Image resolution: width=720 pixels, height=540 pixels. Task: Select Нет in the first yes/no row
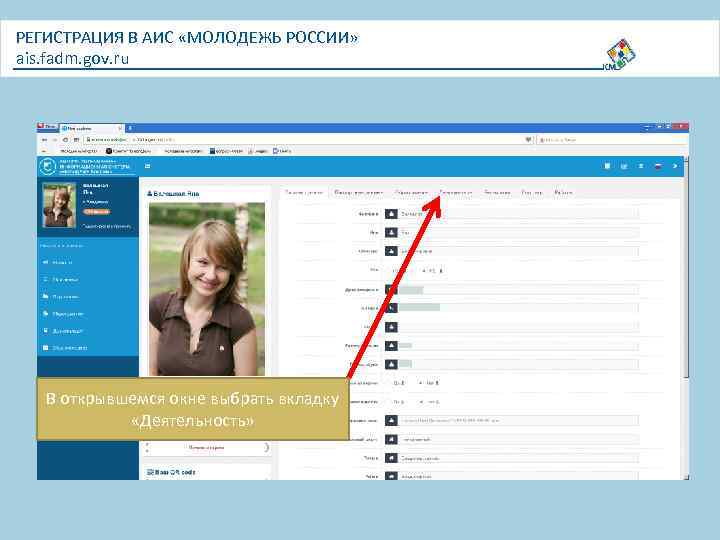click(429, 383)
